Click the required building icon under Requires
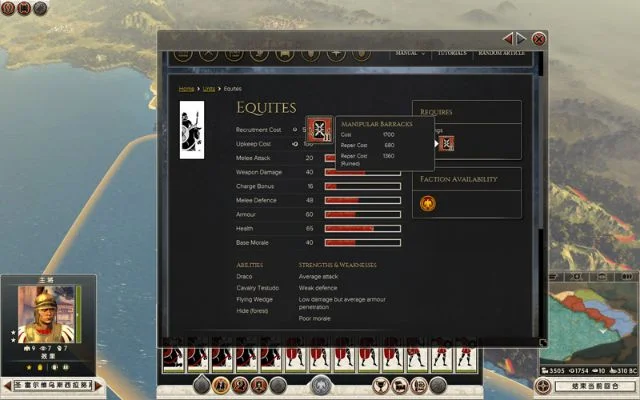This screenshot has width=640, height=400. click(447, 144)
